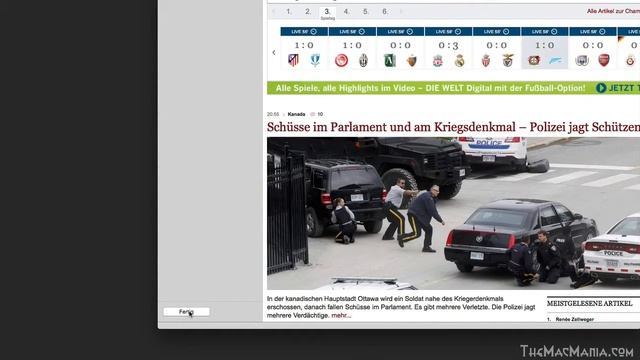
Task: Click the Juventus club crest
Action: (363, 60)
